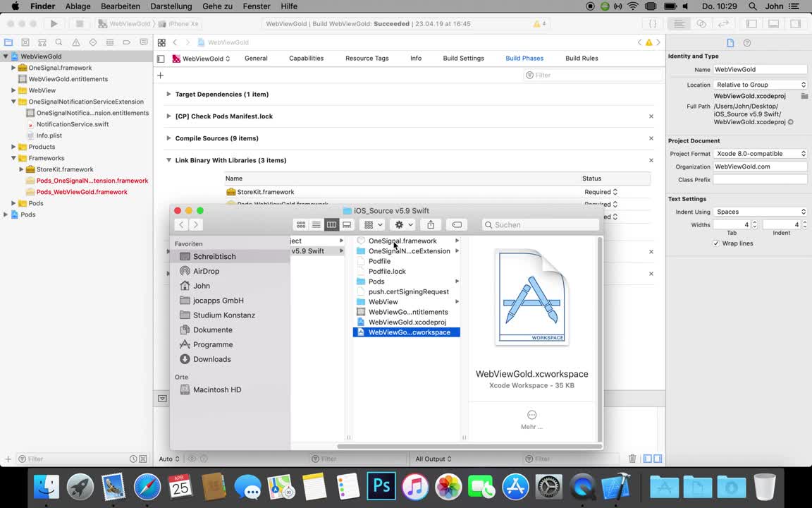This screenshot has width=812, height=508.
Task: Toggle Xcode debug area visibility
Action: 773,24
